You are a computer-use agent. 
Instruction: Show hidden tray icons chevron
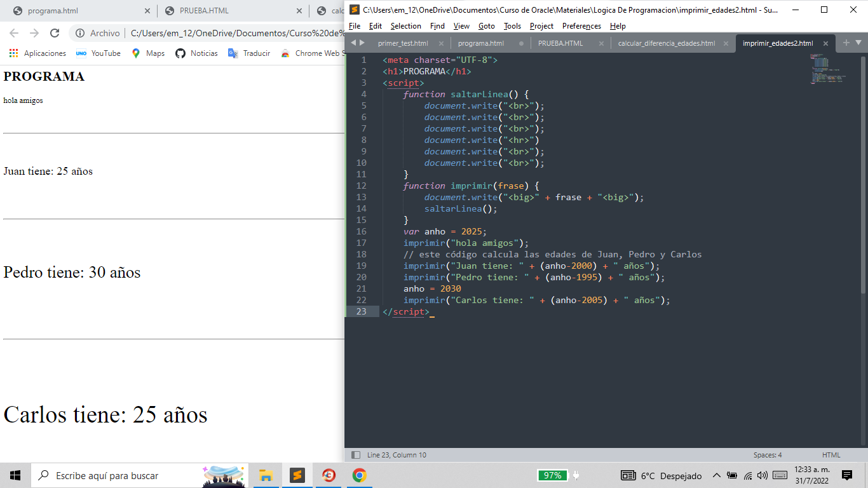point(717,475)
